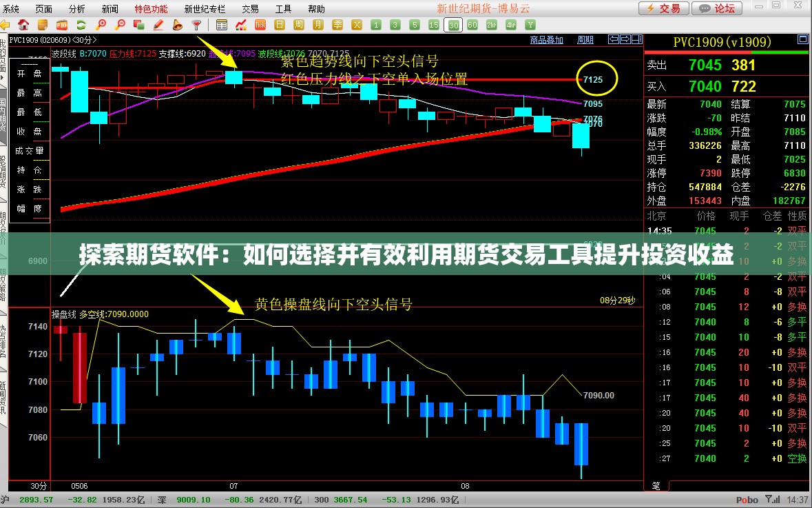This screenshot has height=508, width=812.
Task: Click the 300 index value 3667.54
Action: (x=351, y=500)
